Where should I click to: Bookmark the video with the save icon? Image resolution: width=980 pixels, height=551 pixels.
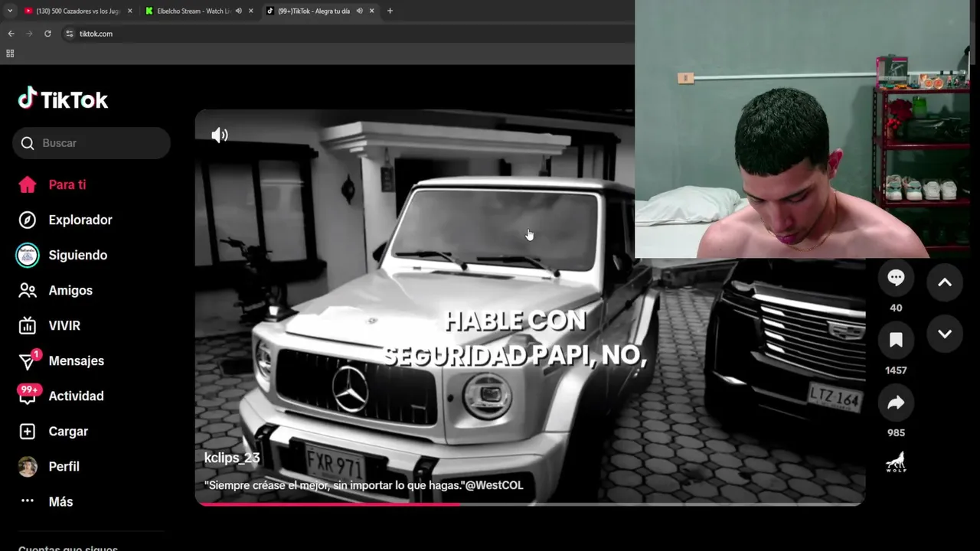[x=896, y=341]
